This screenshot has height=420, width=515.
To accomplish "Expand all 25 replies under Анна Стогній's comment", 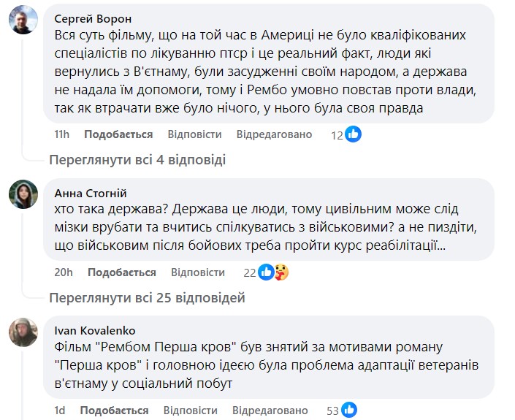I will [x=146, y=298].
